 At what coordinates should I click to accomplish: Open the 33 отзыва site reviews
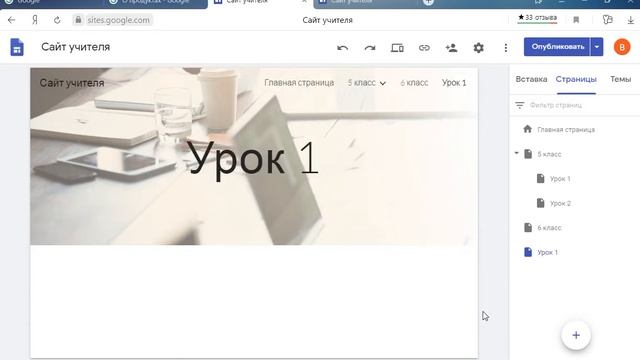pyautogui.click(x=537, y=18)
